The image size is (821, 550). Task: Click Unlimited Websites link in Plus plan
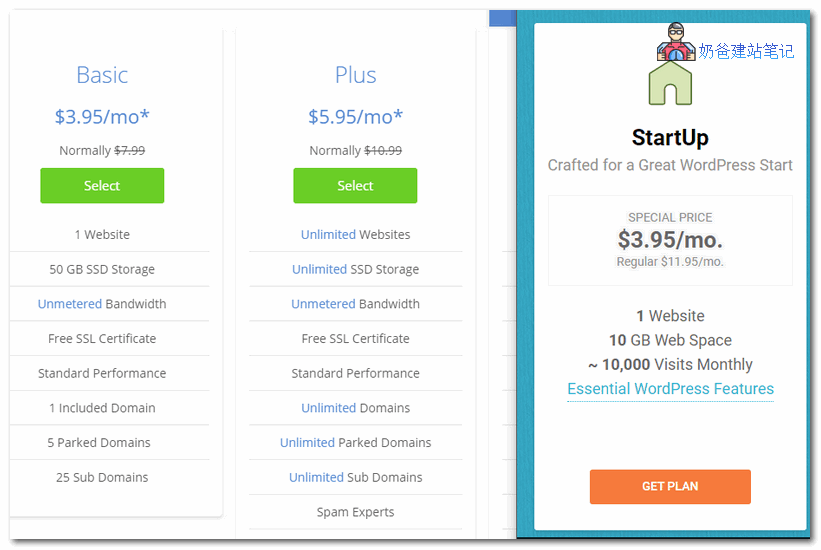point(328,235)
